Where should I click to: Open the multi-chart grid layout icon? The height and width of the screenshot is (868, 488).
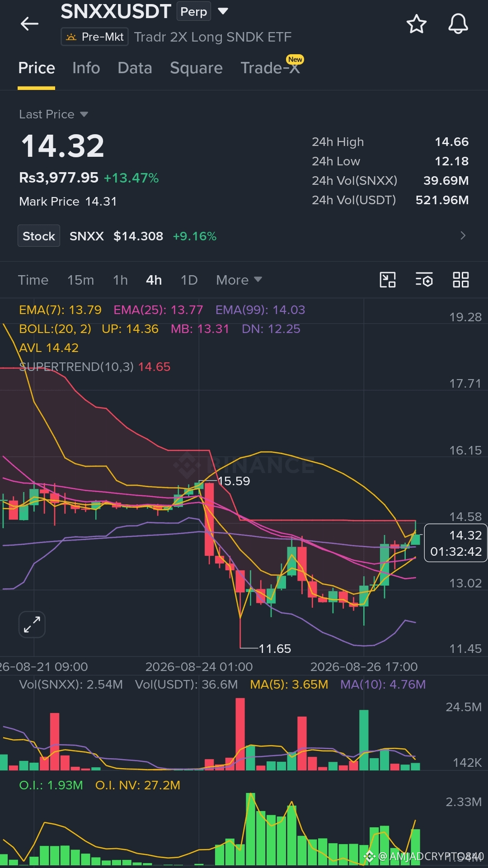[460, 280]
